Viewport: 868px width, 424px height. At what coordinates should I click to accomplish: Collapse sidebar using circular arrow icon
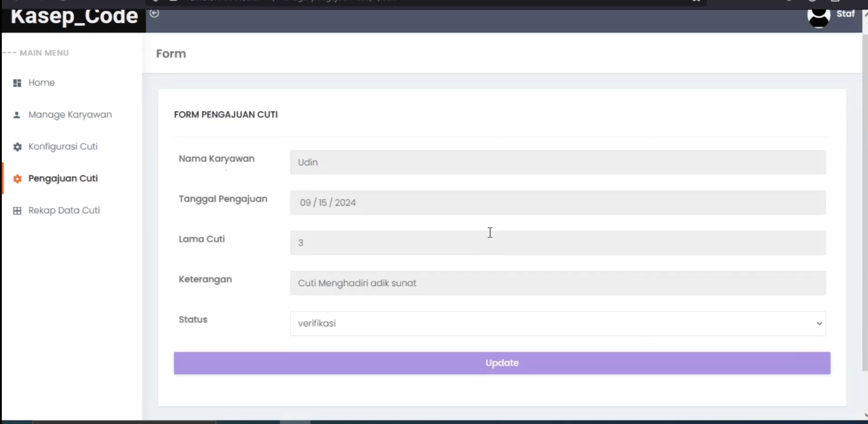pos(154,13)
